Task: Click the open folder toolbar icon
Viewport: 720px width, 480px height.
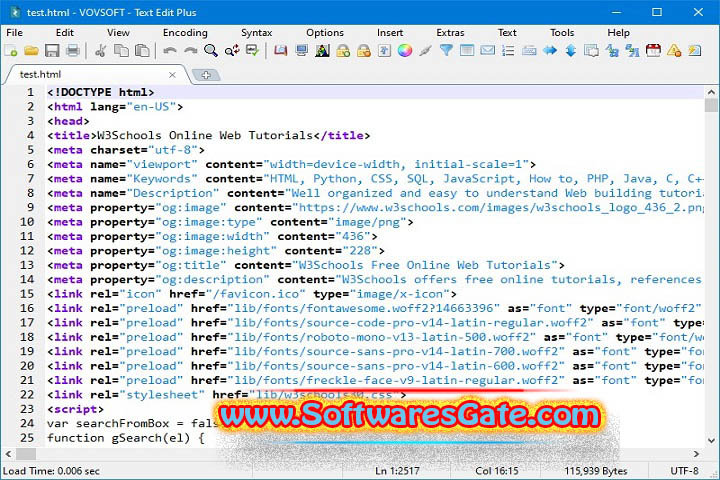Action: 31,51
